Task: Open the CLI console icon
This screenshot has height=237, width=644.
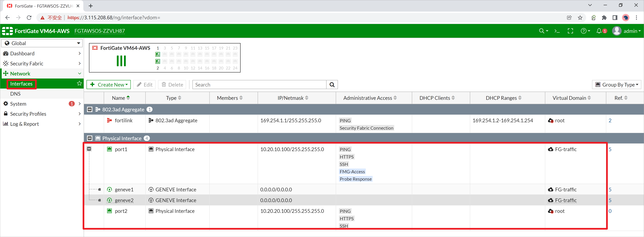Action: click(x=557, y=31)
